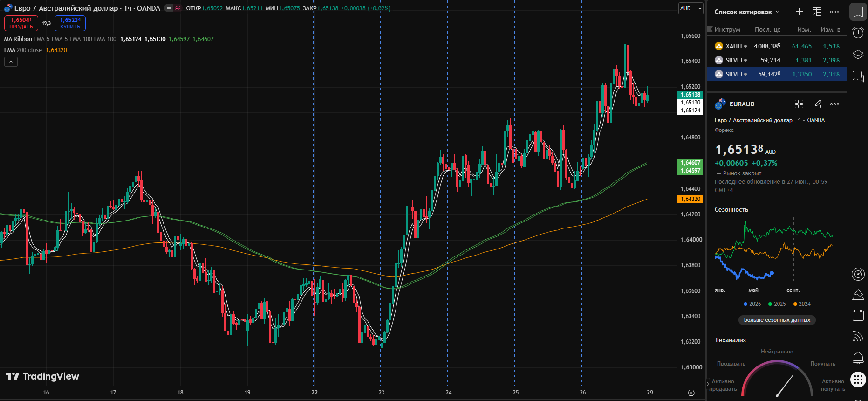Open the news feed signal icon
This screenshot has height=401, width=868.
(858, 336)
